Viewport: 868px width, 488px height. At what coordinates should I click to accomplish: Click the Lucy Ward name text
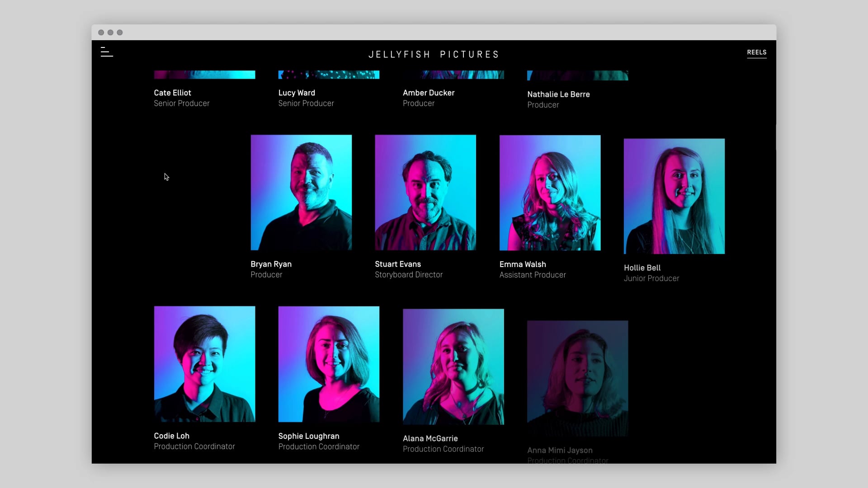click(x=297, y=93)
